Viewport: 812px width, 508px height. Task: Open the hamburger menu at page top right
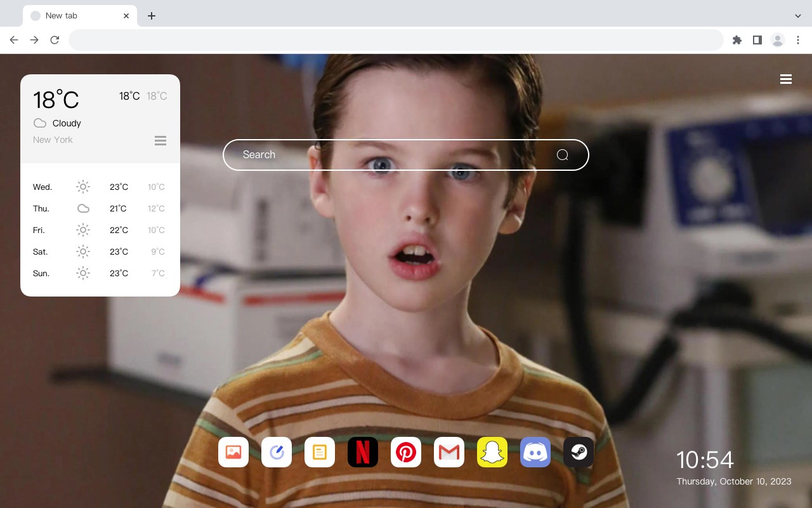point(786,79)
